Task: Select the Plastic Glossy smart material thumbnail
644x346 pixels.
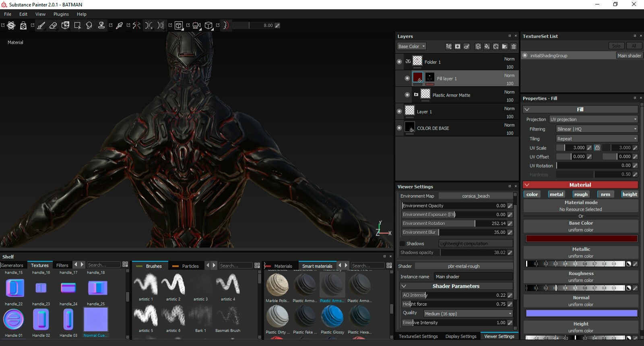Action: point(332,317)
